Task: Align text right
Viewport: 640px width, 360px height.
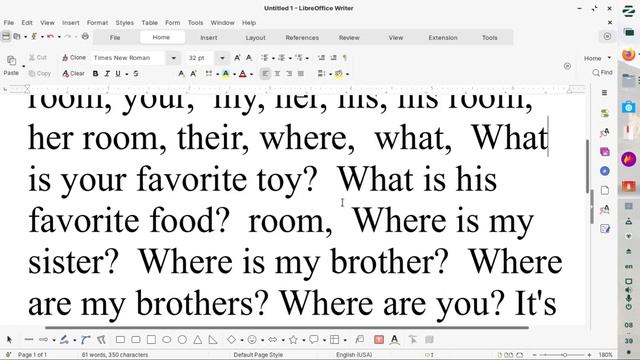Action: [289, 74]
